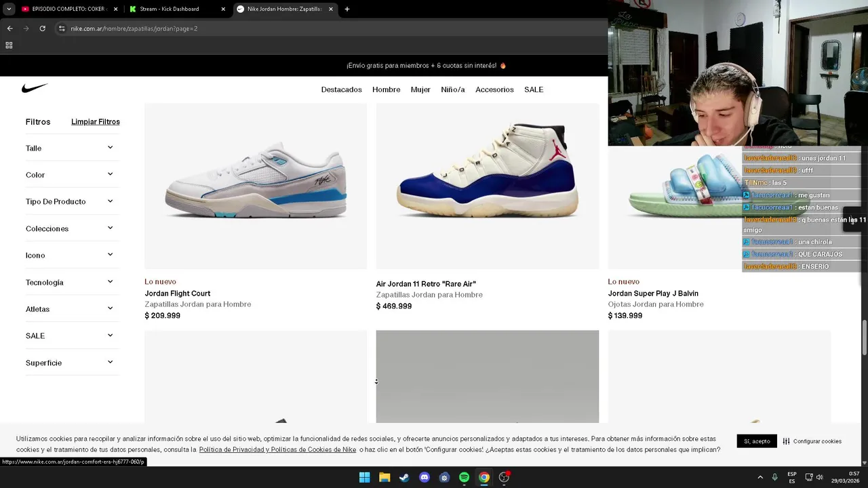
Task: Expand the Colecciones filter
Action: [x=72, y=228]
